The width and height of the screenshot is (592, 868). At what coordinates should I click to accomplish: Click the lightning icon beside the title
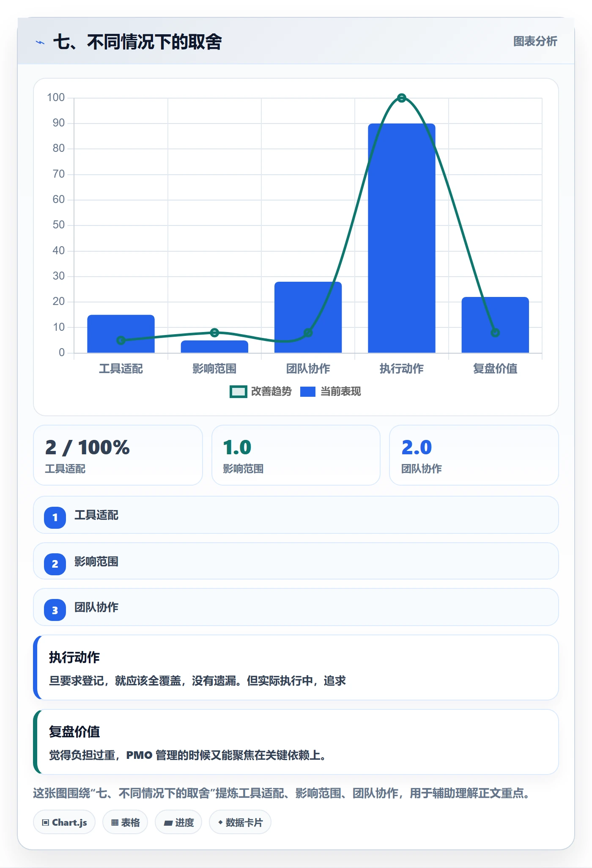(x=40, y=42)
